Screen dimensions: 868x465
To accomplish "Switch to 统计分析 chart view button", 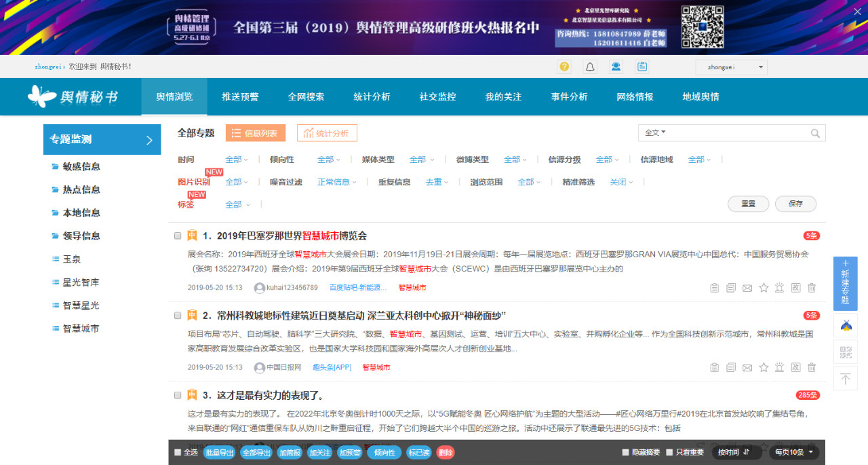I will 327,133.
